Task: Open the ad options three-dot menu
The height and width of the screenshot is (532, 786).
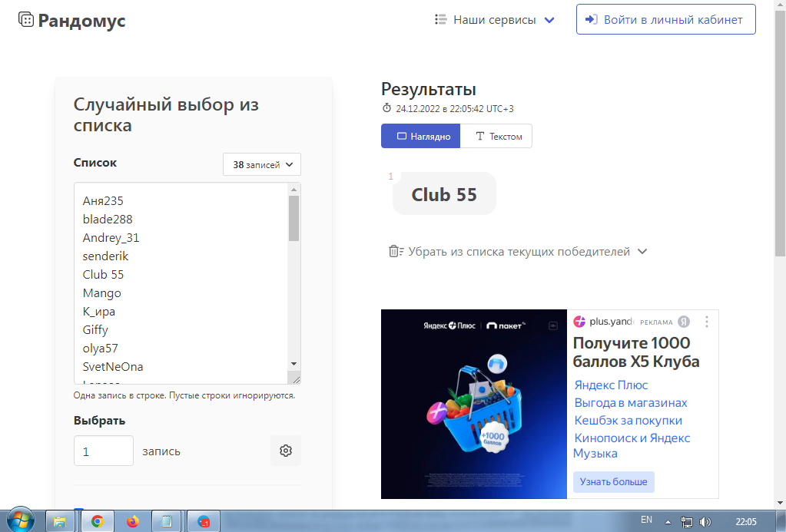Action: coord(707,322)
